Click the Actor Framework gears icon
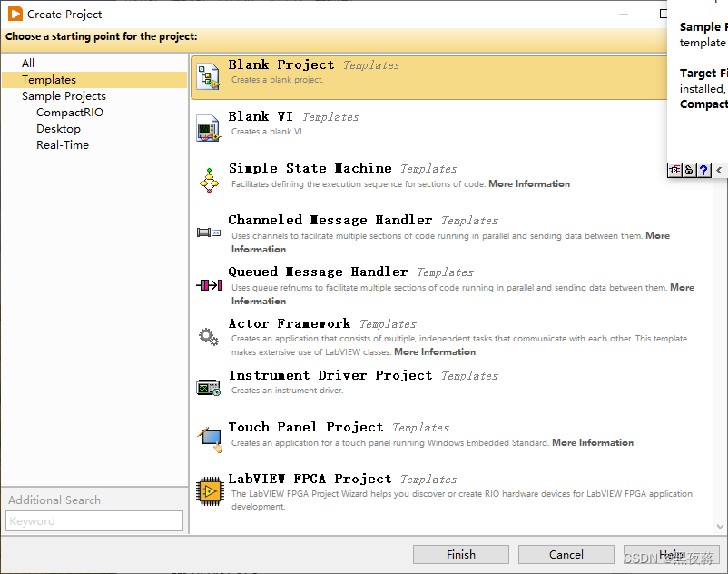This screenshot has width=728, height=574. point(209,337)
